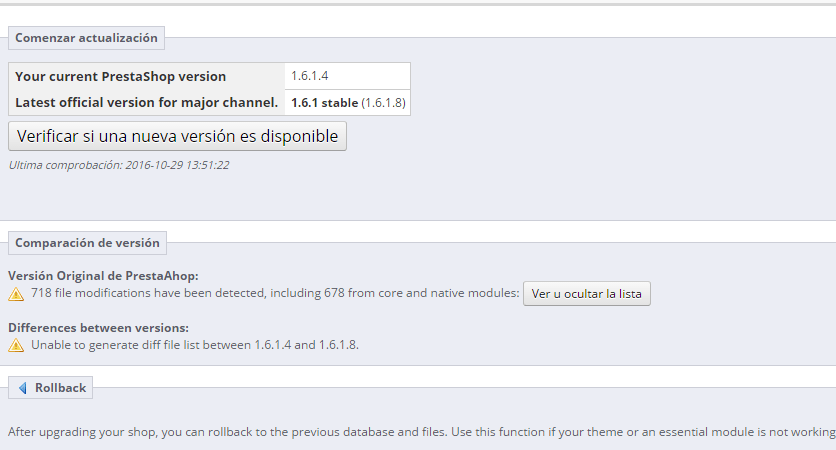Click the Ultima comprobación timestamp text
The width and height of the screenshot is (836, 450).
pos(119,165)
